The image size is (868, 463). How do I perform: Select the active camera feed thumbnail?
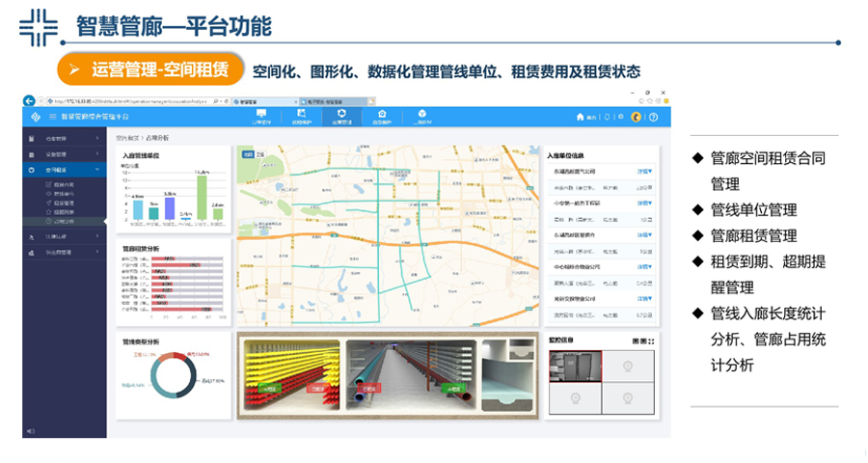(575, 367)
